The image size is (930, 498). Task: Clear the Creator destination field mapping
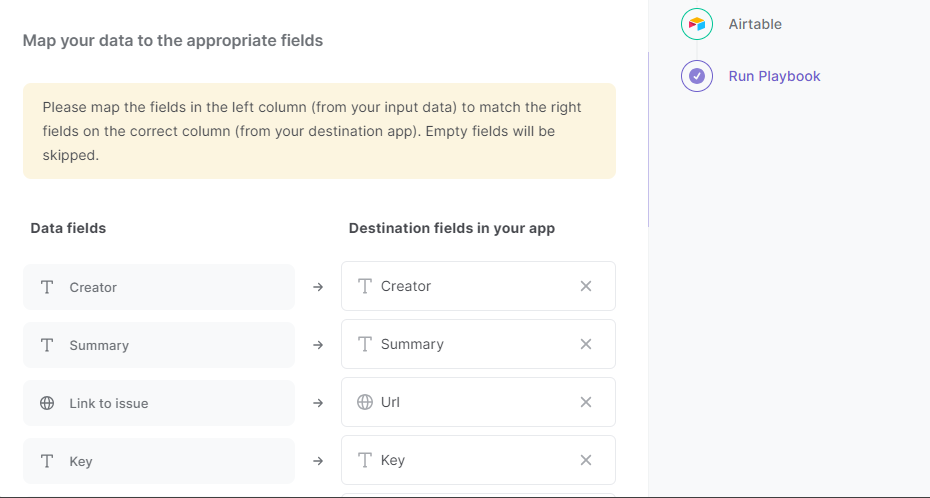[586, 286]
